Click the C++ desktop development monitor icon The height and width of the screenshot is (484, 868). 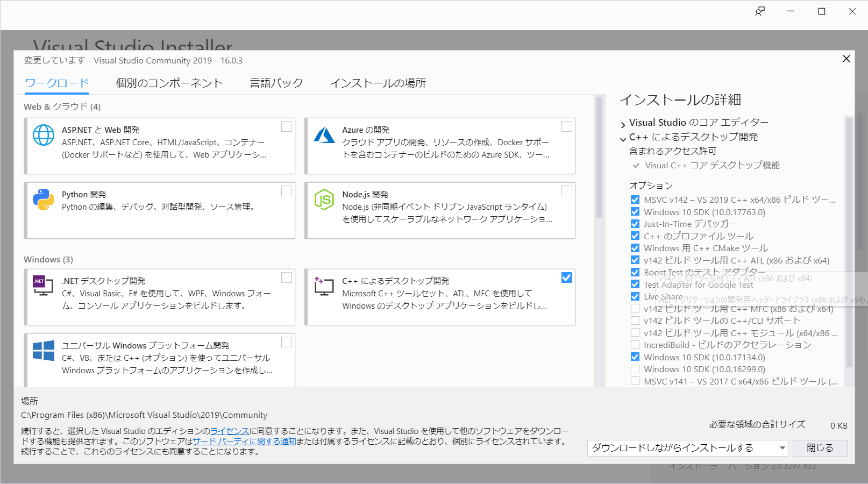[324, 286]
